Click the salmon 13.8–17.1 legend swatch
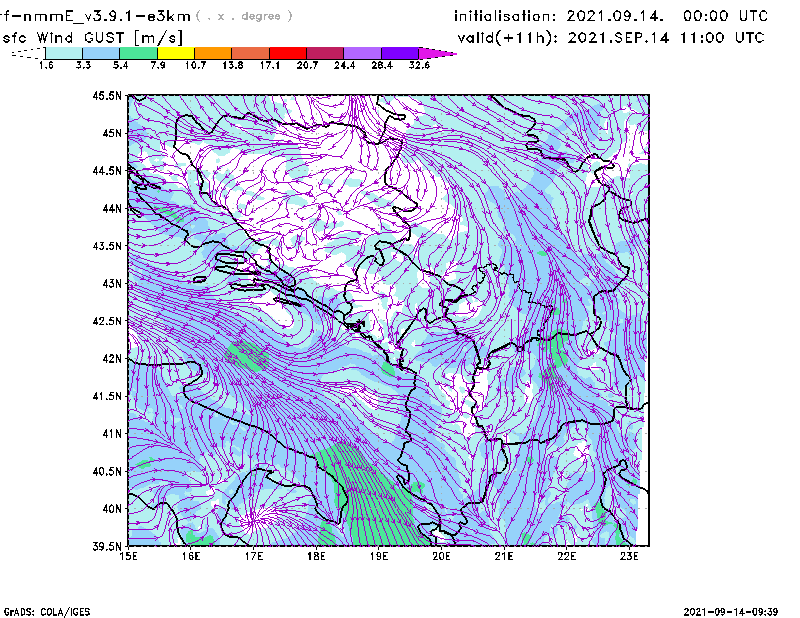Screen dimensions: 800x618 [x=251, y=53]
